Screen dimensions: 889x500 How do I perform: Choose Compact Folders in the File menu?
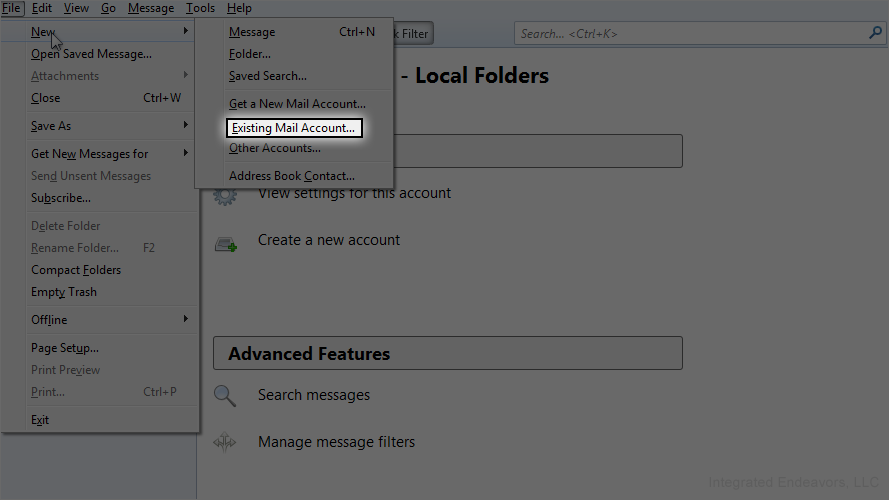(76, 270)
